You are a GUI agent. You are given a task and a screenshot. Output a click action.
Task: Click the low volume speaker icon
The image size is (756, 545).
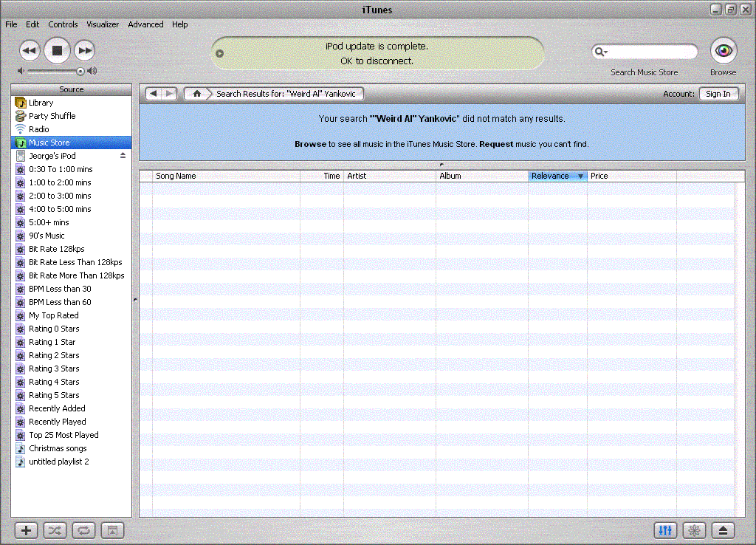tap(21, 71)
